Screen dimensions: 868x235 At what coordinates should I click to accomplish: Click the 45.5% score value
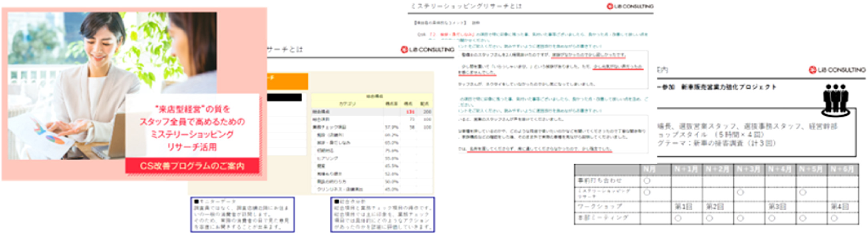tap(392, 166)
